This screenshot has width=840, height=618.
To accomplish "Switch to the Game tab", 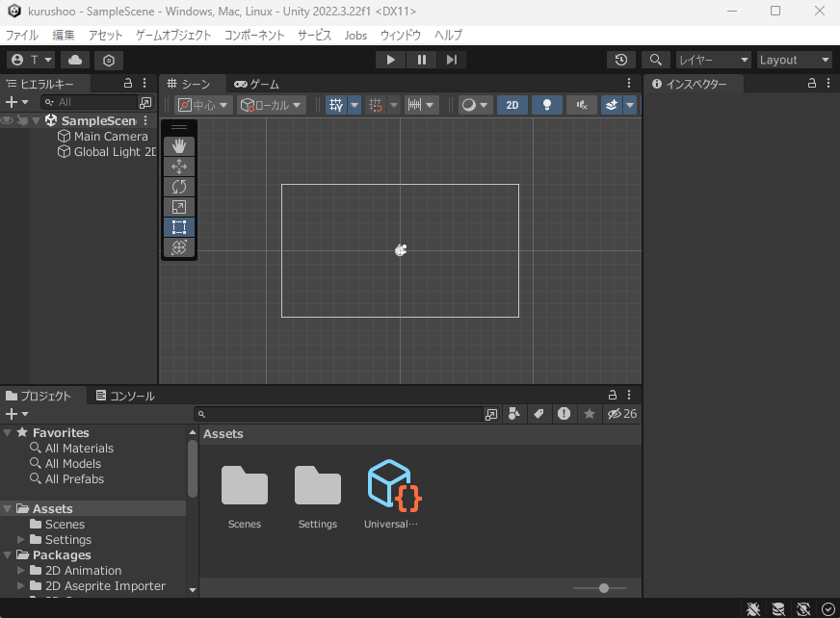I will click(256, 84).
